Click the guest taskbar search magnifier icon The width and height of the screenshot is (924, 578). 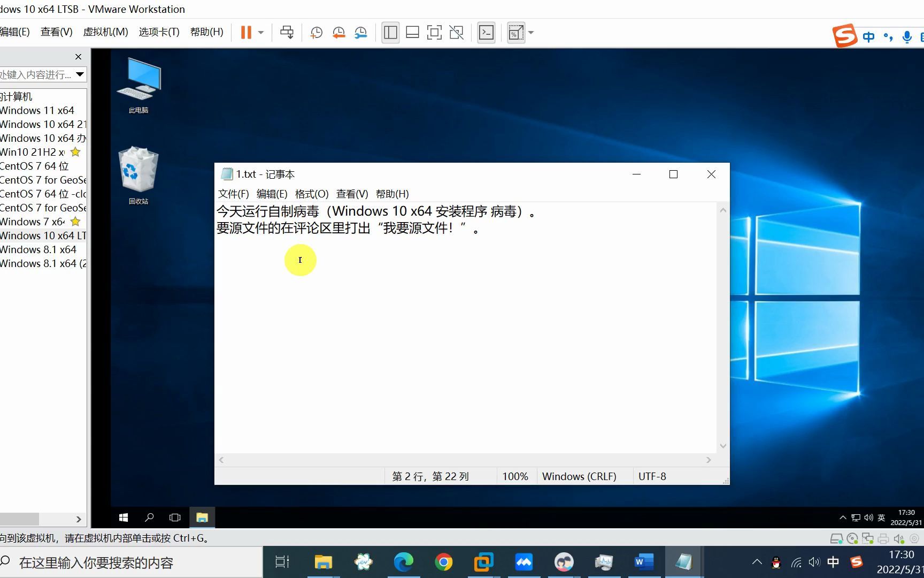pyautogui.click(x=149, y=518)
